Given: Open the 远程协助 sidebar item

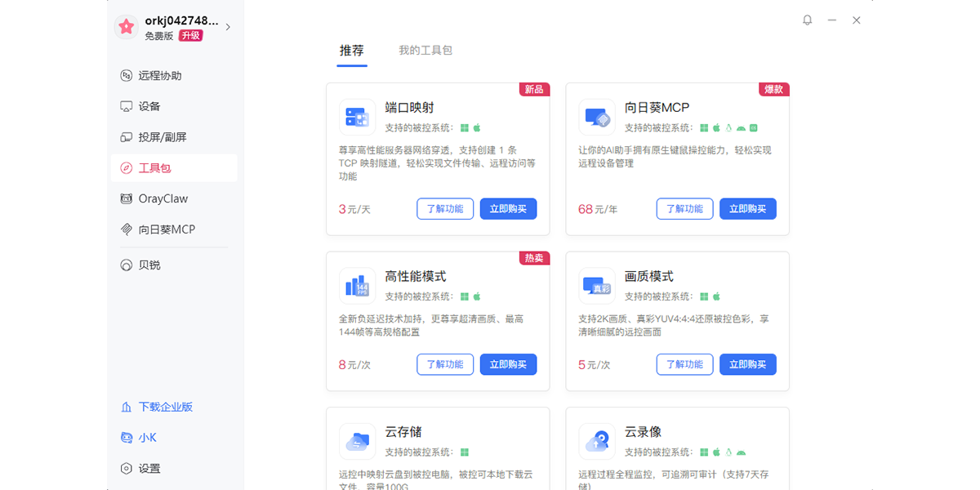Looking at the screenshot, I should click(x=174, y=76).
